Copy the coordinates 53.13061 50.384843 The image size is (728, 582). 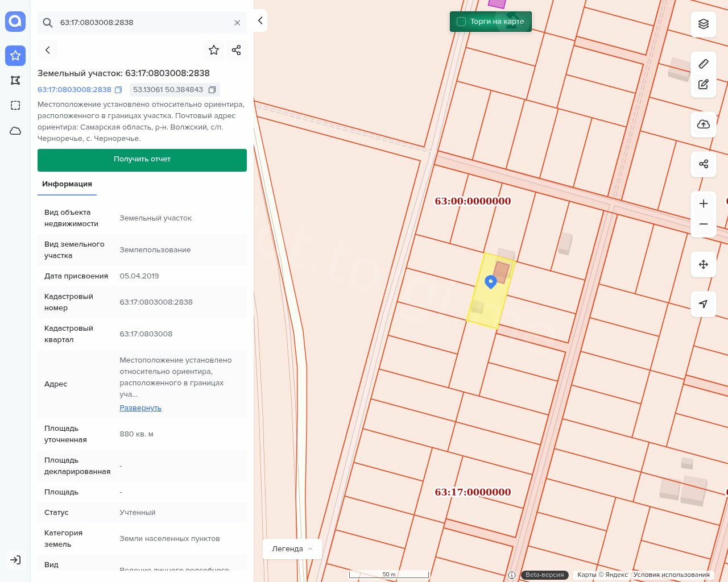tap(212, 90)
